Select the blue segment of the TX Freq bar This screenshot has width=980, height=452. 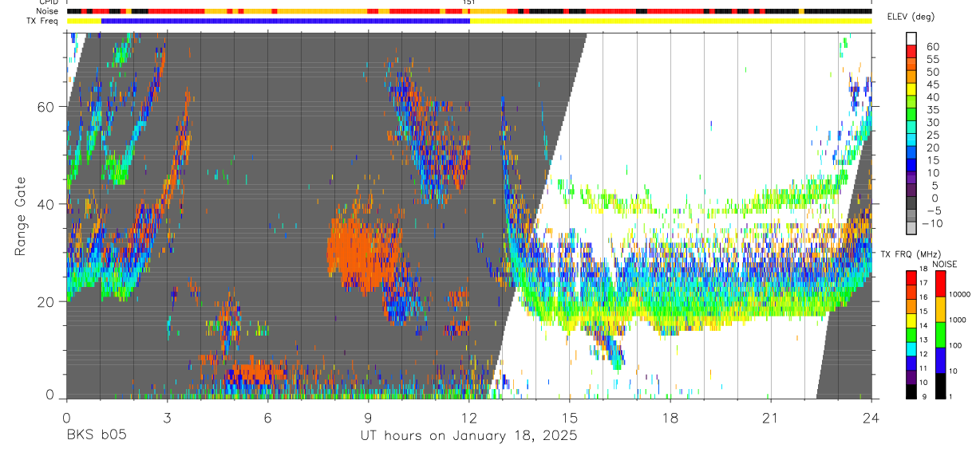tap(286, 21)
